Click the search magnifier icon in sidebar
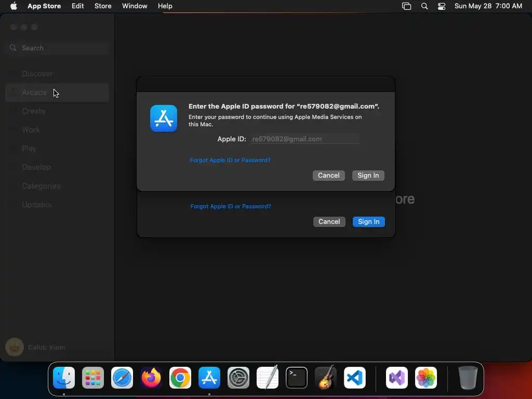Image resolution: width=532 pixels, height=399 pixels. point(13,48)
